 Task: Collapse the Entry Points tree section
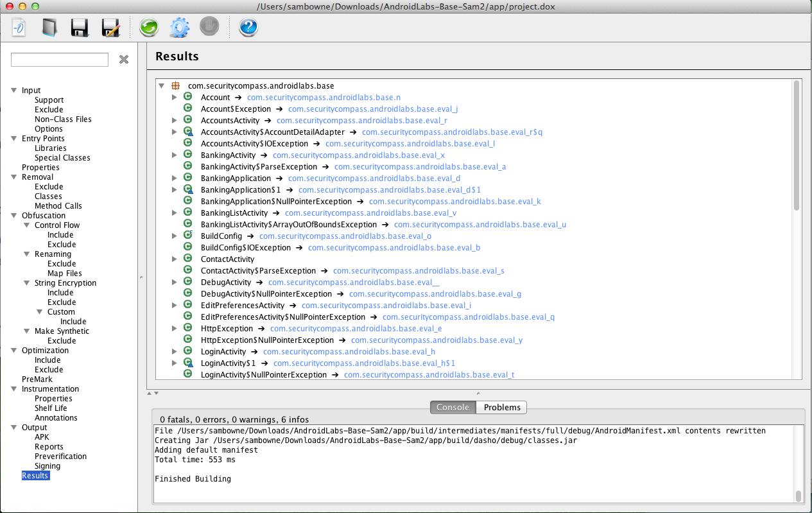point(14,139)
